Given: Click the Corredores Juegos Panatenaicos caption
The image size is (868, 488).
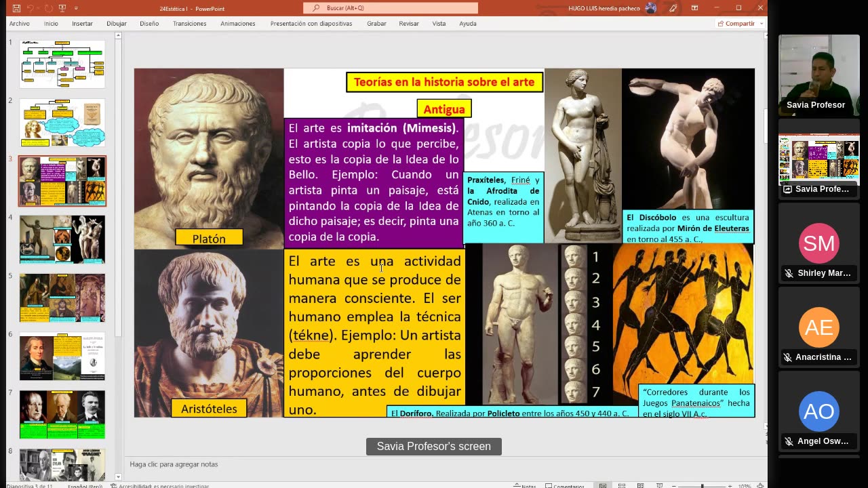Looking at the screenshot, I should 696,402.
